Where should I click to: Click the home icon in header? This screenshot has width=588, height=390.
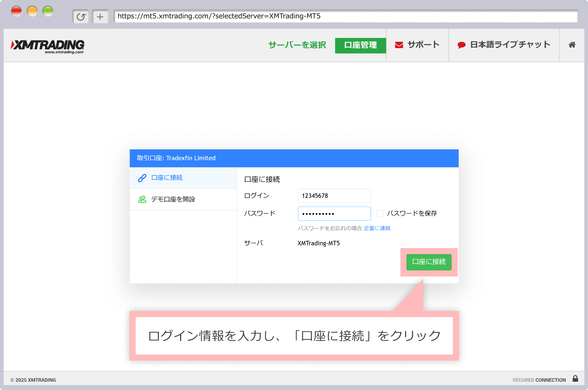pos(572,45)
